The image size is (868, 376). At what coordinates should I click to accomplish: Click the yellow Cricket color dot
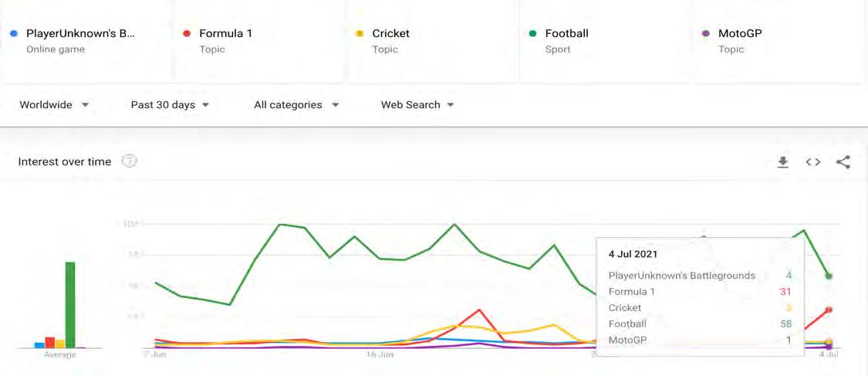(x=360, y=34)
